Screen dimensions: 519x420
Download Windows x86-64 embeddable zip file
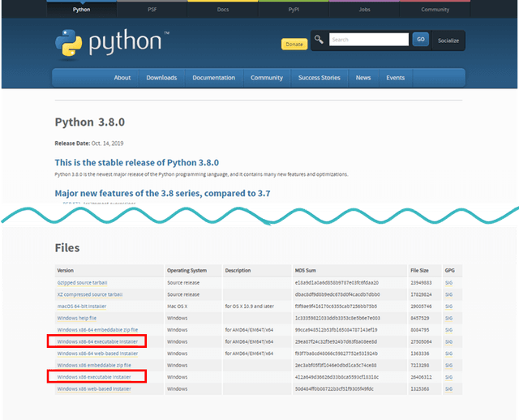tap(97, 330)
